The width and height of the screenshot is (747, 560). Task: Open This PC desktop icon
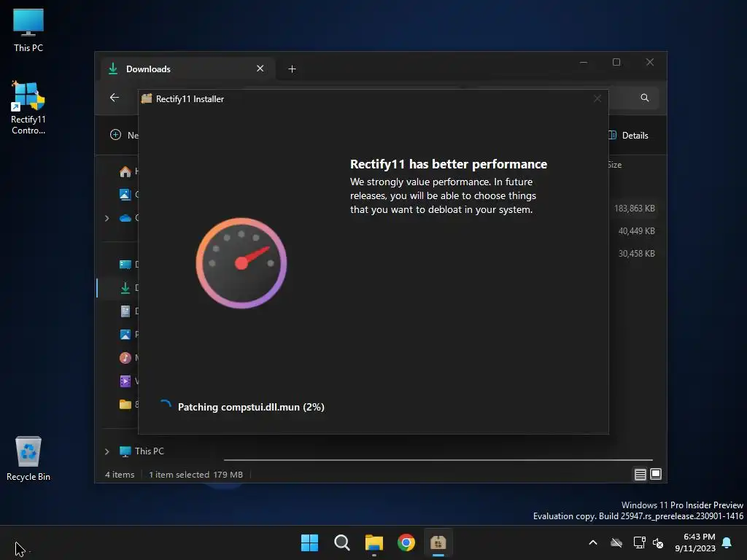coord(28,30)
